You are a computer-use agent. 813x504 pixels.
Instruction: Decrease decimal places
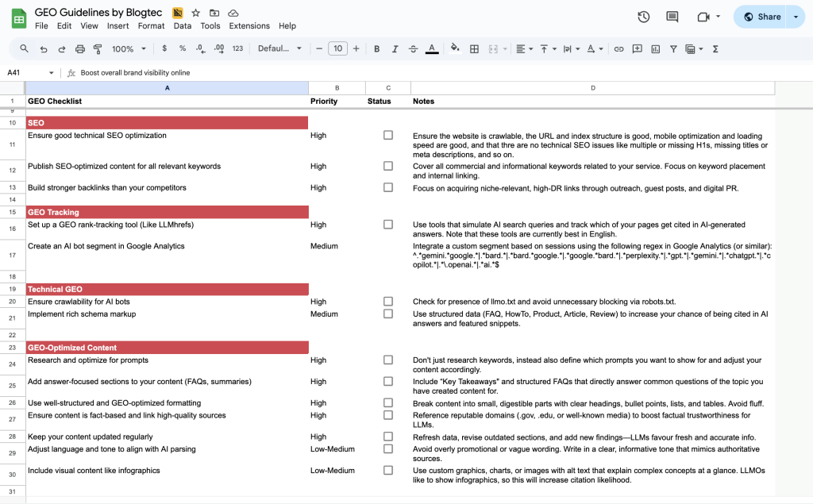(201, 48)
